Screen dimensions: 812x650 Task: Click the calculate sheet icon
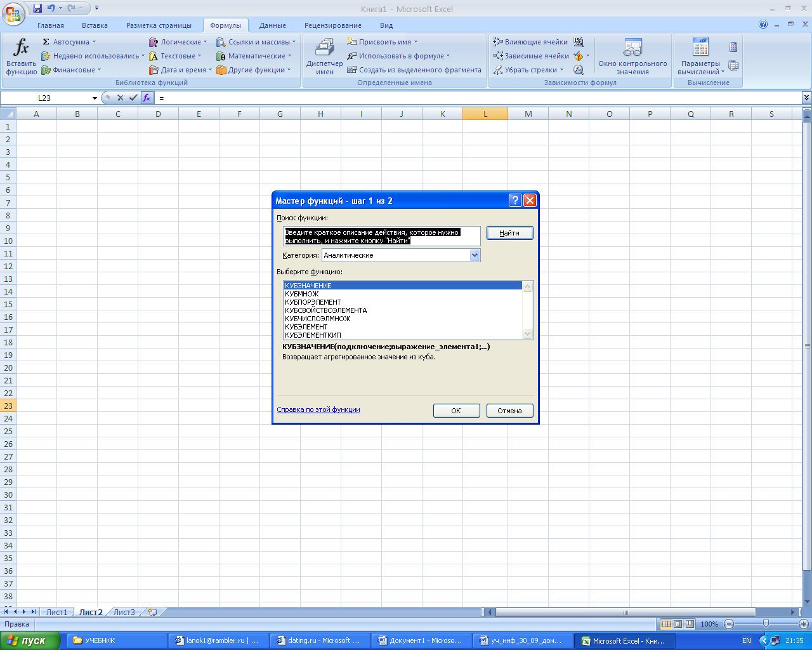click(x=733, y=65)
